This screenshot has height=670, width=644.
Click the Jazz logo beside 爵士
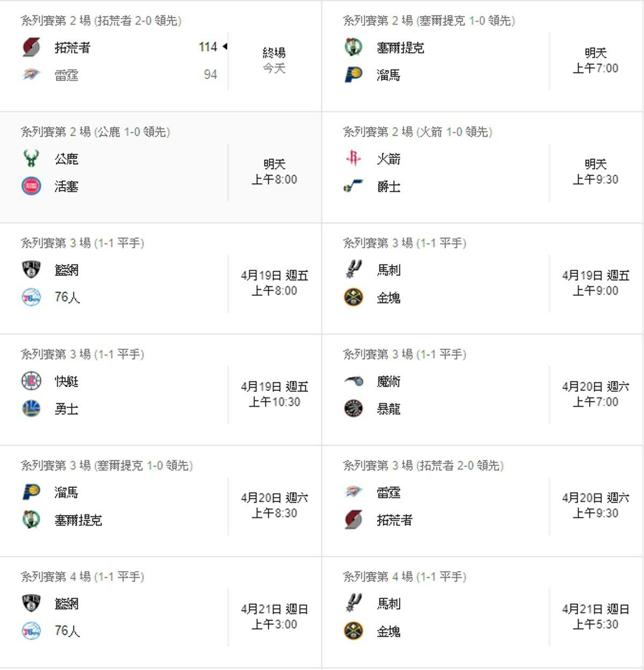353,186
